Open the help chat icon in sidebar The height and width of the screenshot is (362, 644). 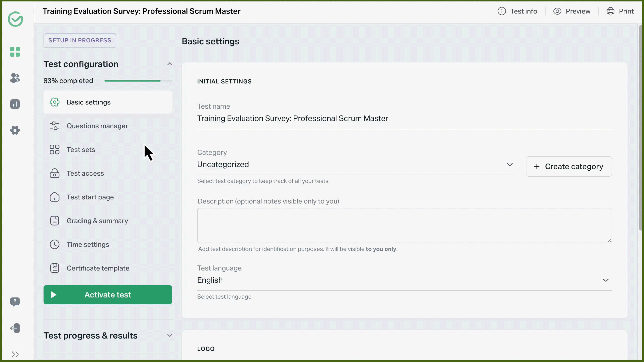(x=15, y=302)
